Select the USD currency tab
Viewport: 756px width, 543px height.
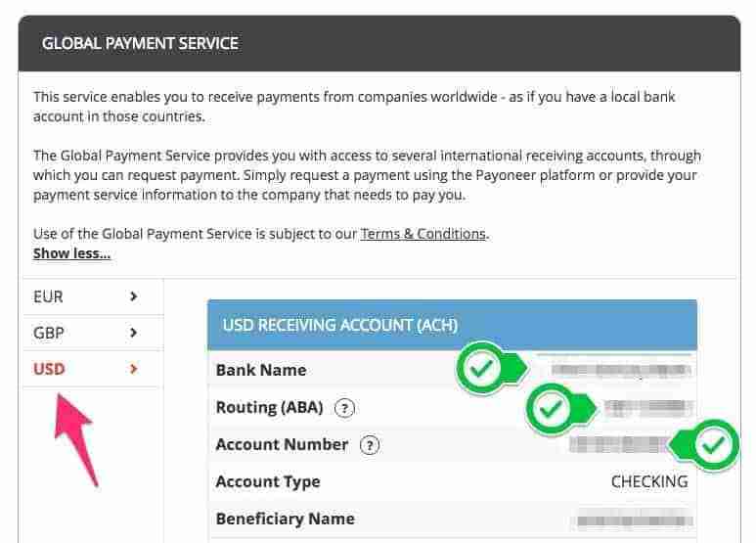click(93, 369)
